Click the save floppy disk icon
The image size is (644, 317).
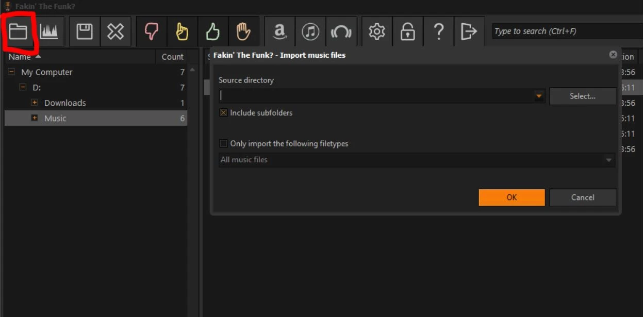point(85,32)
